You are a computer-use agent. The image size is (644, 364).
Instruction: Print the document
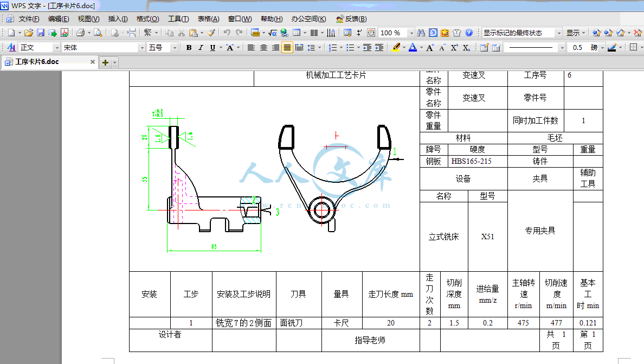pyautogui.click(x=80, y=33)
